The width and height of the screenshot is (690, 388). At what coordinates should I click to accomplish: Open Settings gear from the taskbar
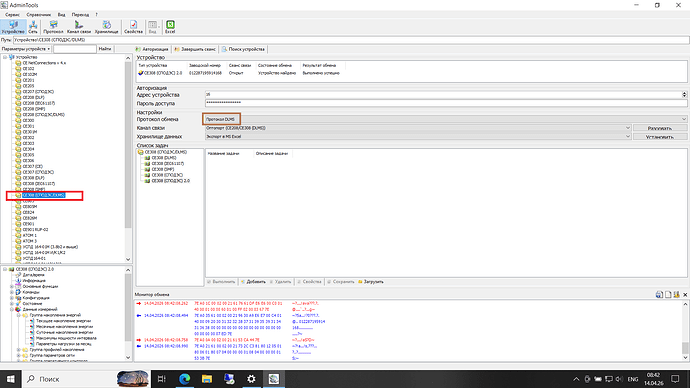(251, 379)
